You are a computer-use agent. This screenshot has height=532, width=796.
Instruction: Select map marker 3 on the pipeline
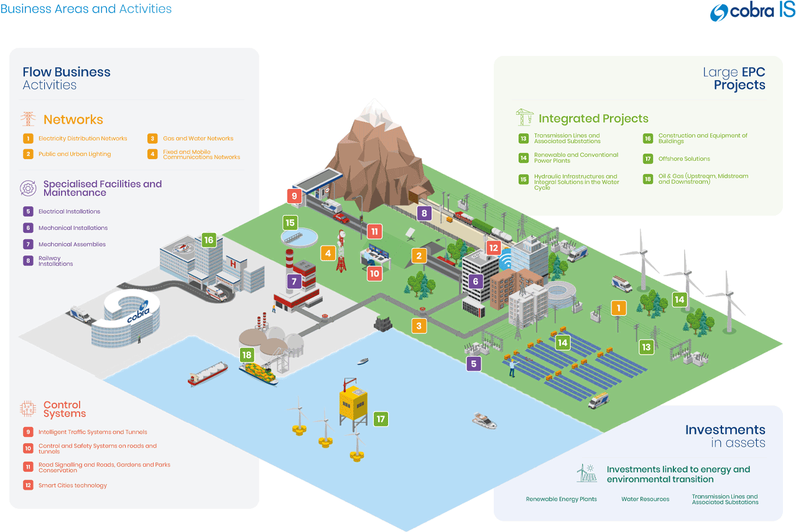click(x=419, y=326)
